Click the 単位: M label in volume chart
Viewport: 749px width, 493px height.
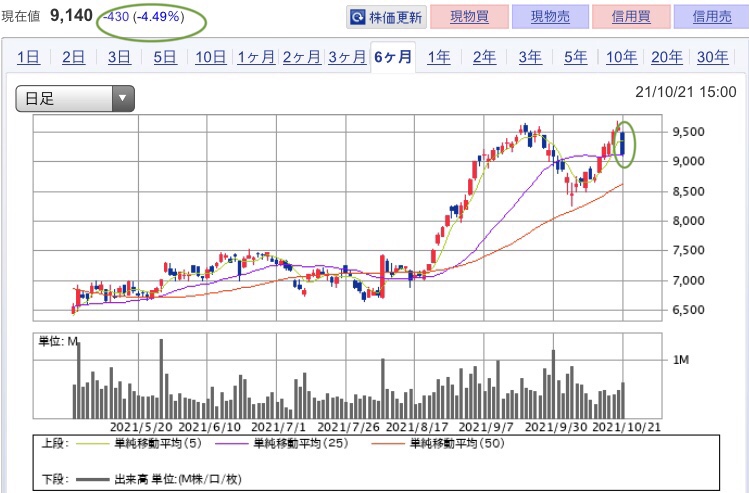(58, 341)
